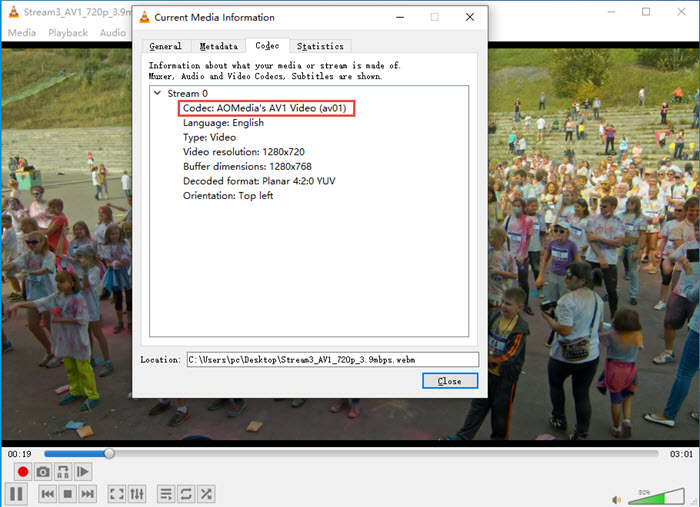
Task: Click the Location path field
Action: (x=333, y=359)
